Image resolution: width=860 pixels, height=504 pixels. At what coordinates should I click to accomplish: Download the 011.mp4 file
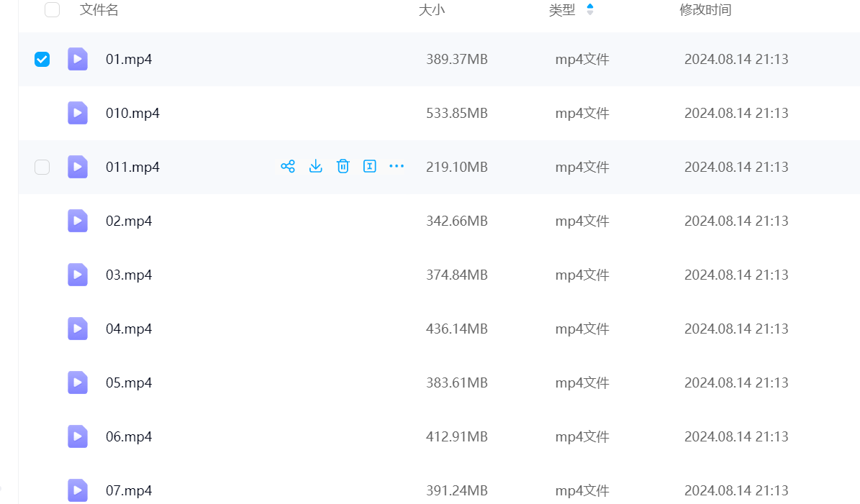315,167
